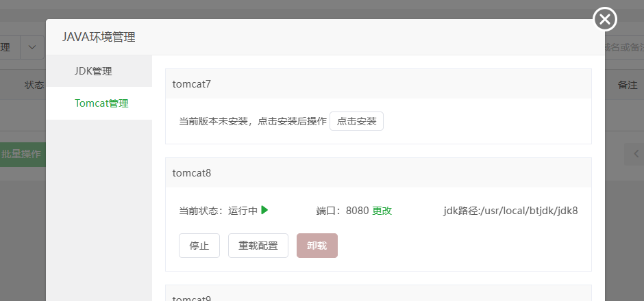
Task: Click the 更改 link next to port 8080
Action: click(382, 211)
